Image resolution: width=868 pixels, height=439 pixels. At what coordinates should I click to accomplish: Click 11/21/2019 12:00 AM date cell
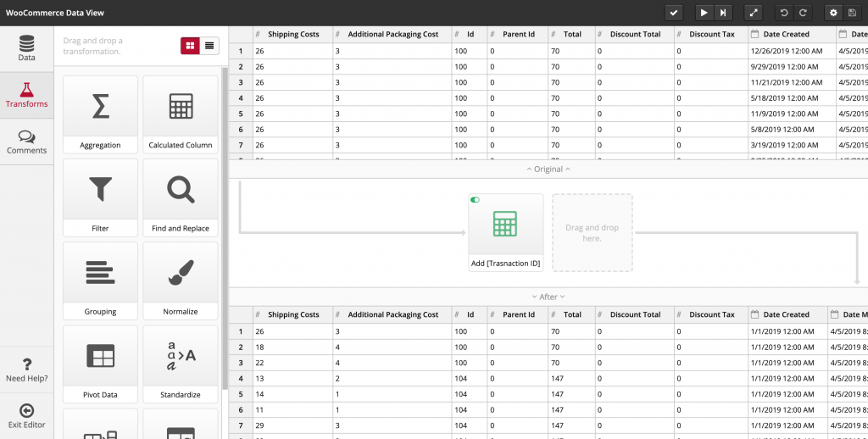(793, 82)
